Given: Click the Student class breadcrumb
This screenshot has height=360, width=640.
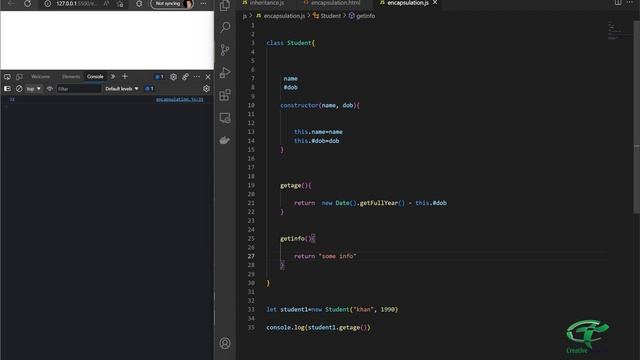Looking at the screenshot, I should coord(327,16).
